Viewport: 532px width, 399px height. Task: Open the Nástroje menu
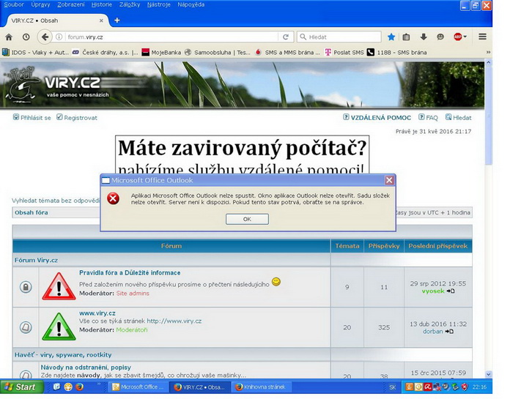[x=159, y=4]
